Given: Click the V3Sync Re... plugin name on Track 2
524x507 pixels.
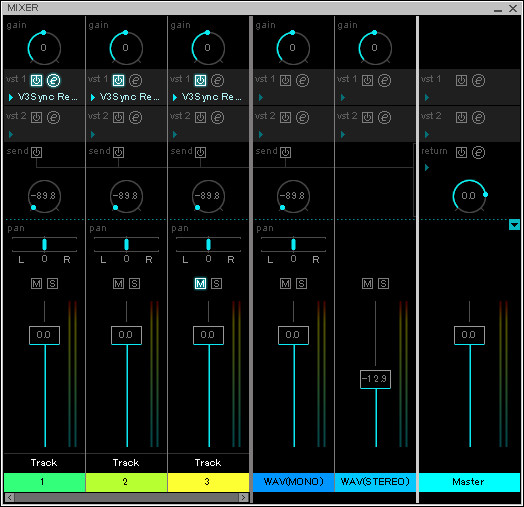Looking at the screenshot, I should click(x=130, y=97).
